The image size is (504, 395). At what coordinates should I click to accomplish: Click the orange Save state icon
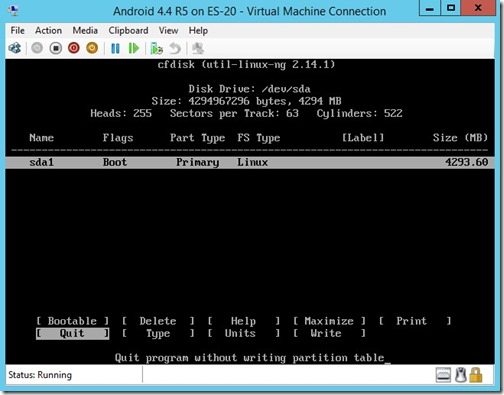point(92,48)
